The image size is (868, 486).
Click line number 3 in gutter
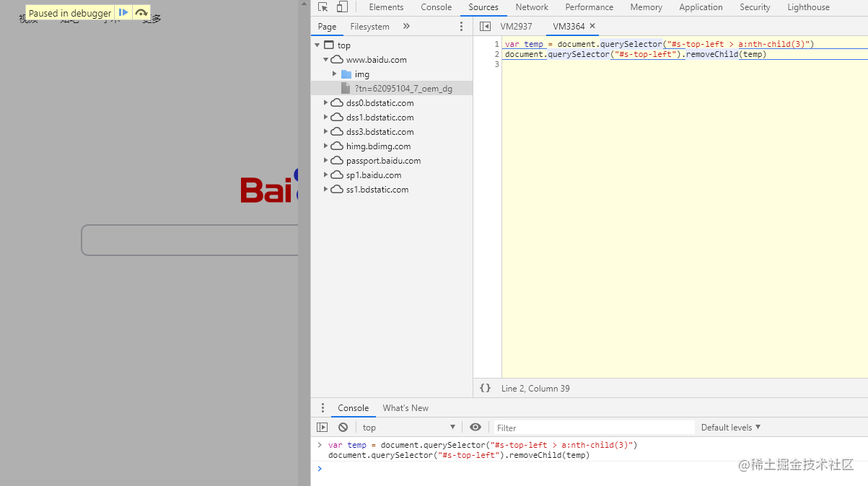click(x=496, y=65)
